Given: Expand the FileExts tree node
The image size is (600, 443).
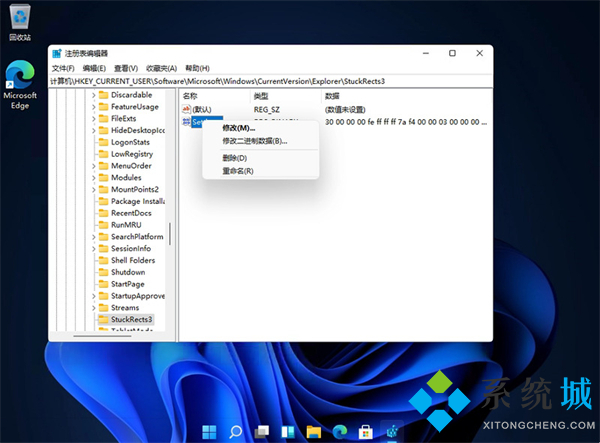Looking at the screenshot, I should click(94, 119).
